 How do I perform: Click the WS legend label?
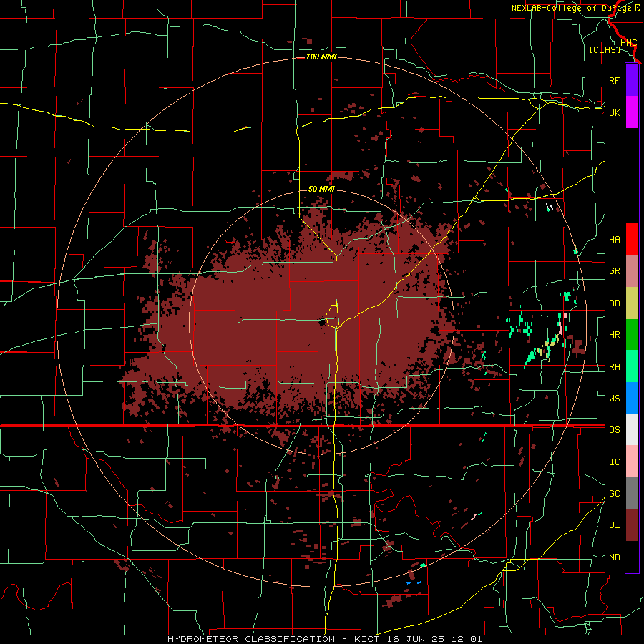click(614, 399)
